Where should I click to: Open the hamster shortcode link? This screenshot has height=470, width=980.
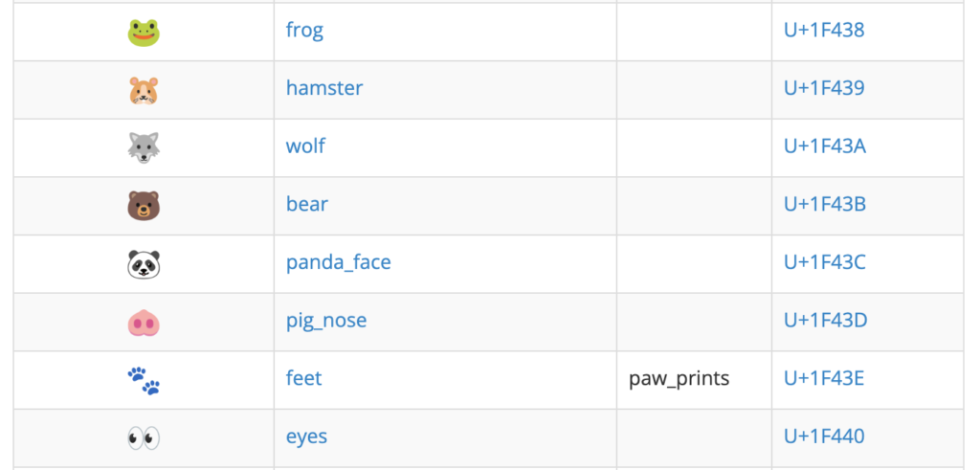pos(324,87)
